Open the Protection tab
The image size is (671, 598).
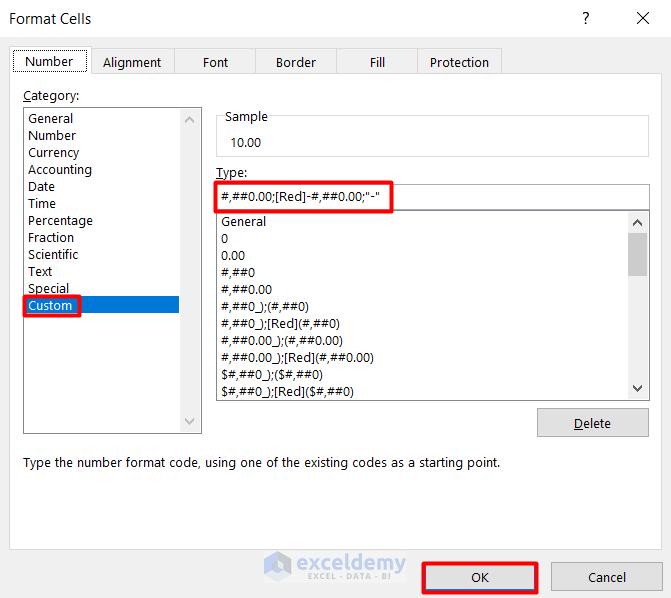(459, 62)
